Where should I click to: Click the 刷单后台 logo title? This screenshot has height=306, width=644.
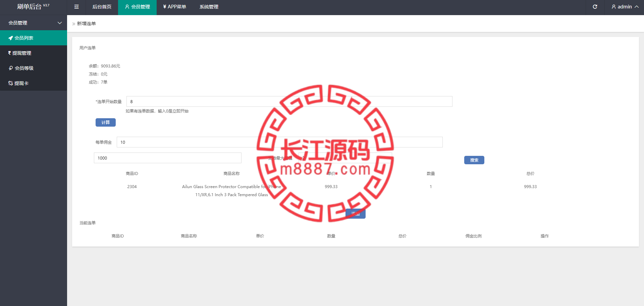pos(33,7)
